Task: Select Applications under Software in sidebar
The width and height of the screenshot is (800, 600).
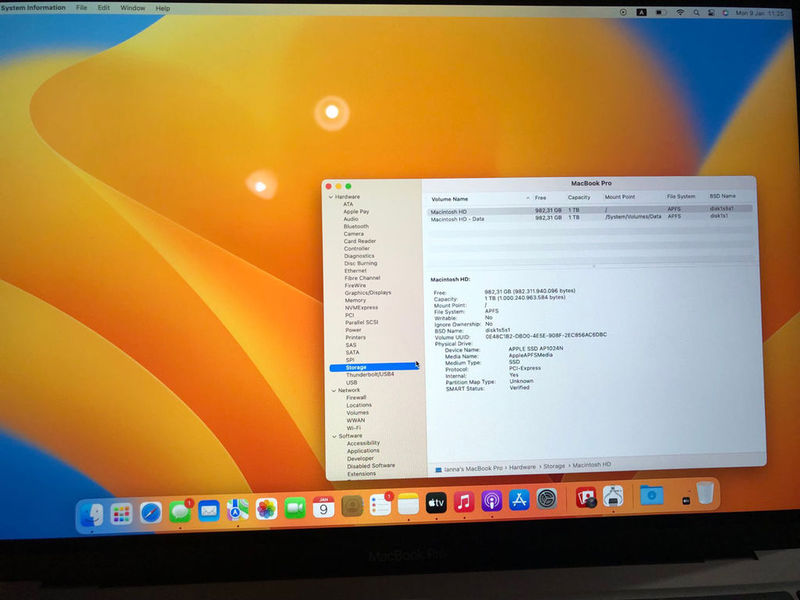Action: [363, 451]
